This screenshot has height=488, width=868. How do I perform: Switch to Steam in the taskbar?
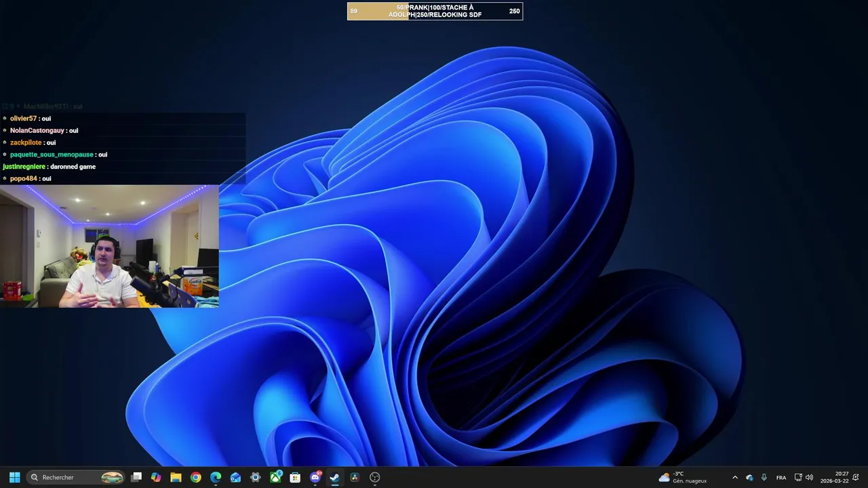334,477
